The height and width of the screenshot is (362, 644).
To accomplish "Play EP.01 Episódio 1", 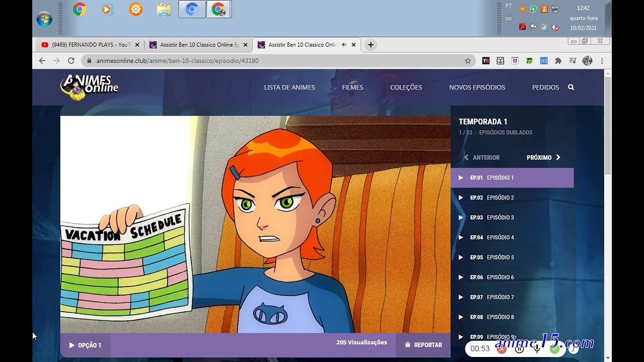I will tap(512, 177).
